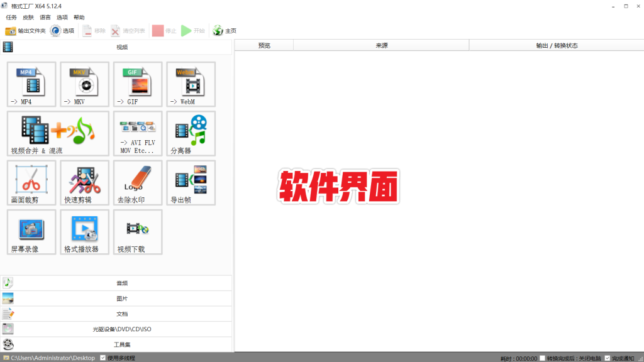
Task: Click the 来源 column header
Action: tap(381, 45)
